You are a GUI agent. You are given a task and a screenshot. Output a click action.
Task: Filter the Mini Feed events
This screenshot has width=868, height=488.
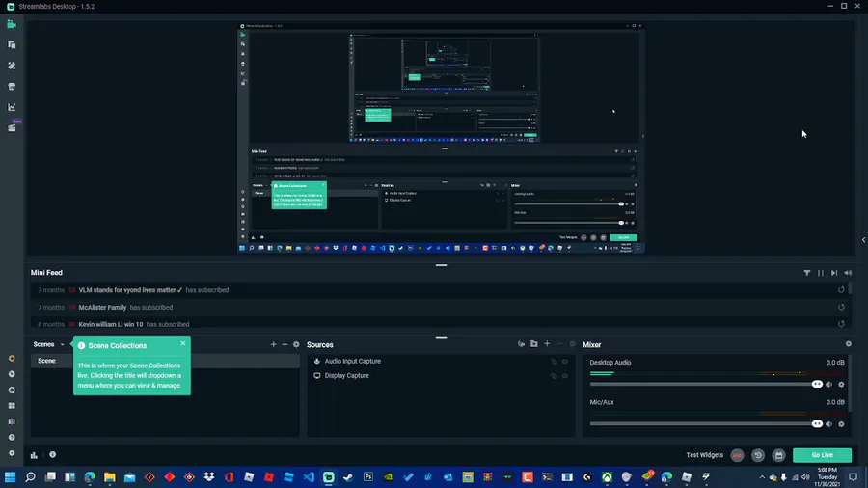pos(806,273)
